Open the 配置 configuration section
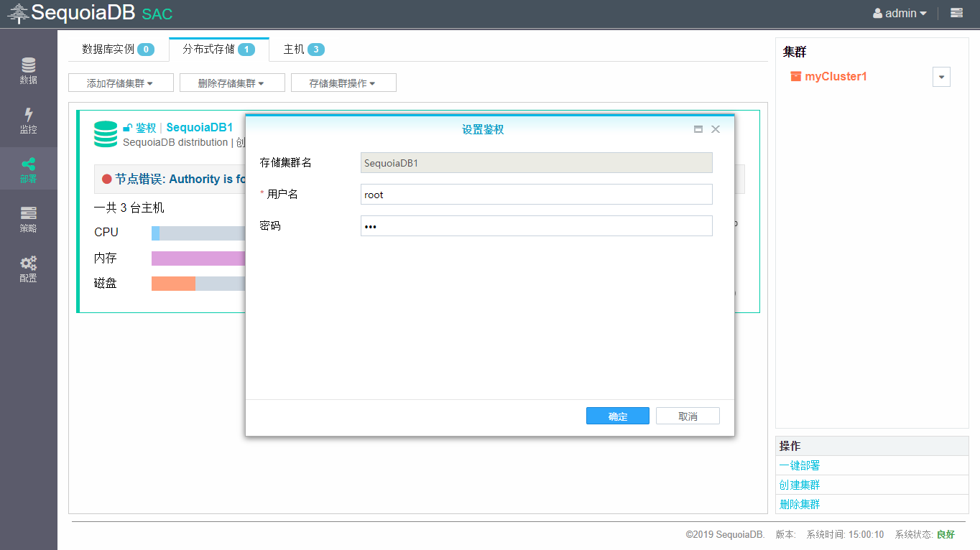Viewport: 980px width, 550px height. tap(28, 269)
